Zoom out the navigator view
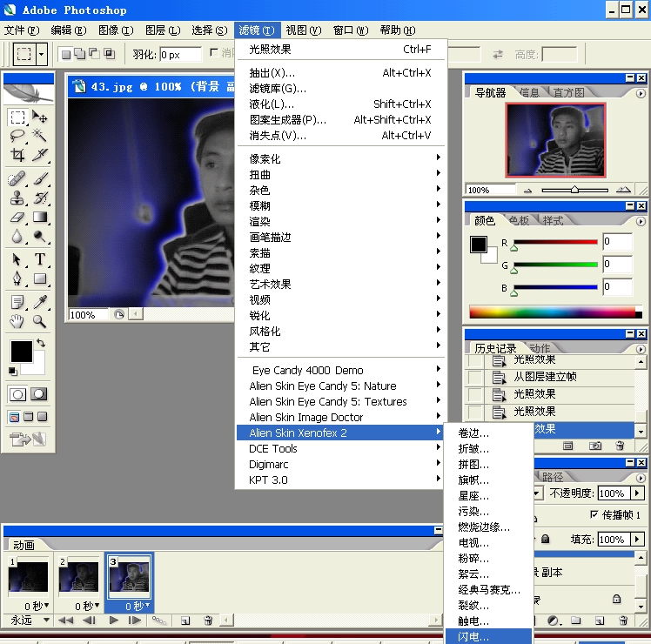Viewport: 651px width, 644px height. tap(527, 191)
